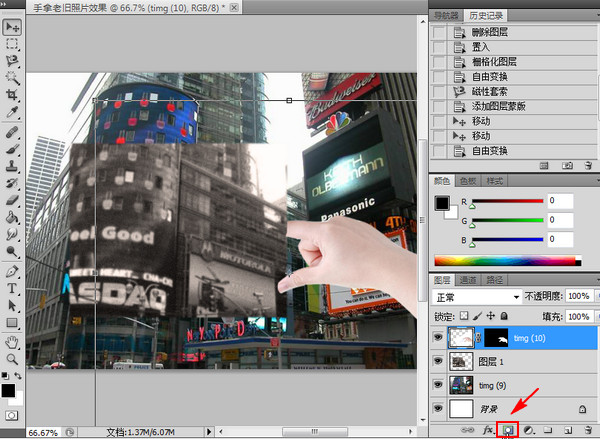Select the Path Selection tool
The width and height of the screenshot is (600, 439).
coord(12,305)
